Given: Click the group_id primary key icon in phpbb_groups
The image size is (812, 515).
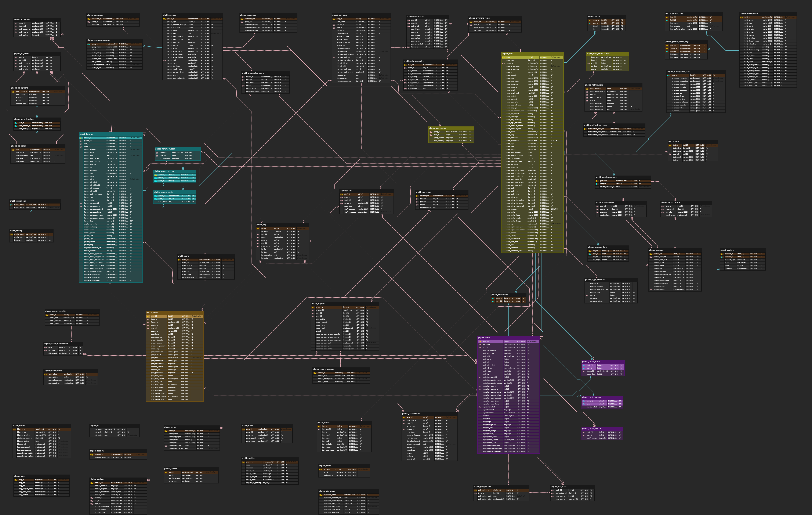Looking at the screenshot, I should tap(165, 19).
